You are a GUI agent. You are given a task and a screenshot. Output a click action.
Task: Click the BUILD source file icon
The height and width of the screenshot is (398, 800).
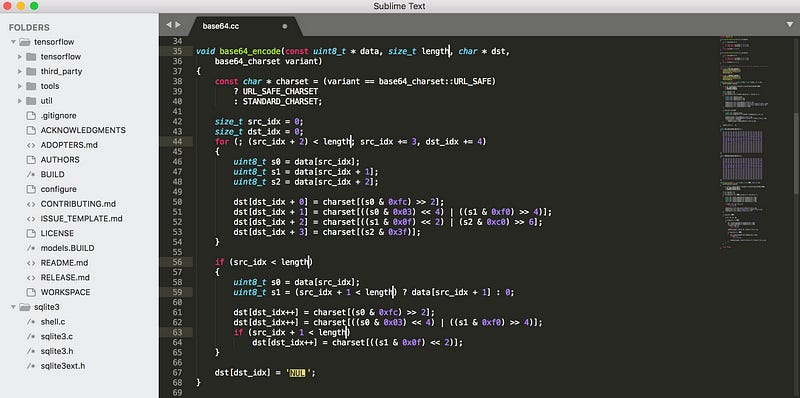[31, 175]
